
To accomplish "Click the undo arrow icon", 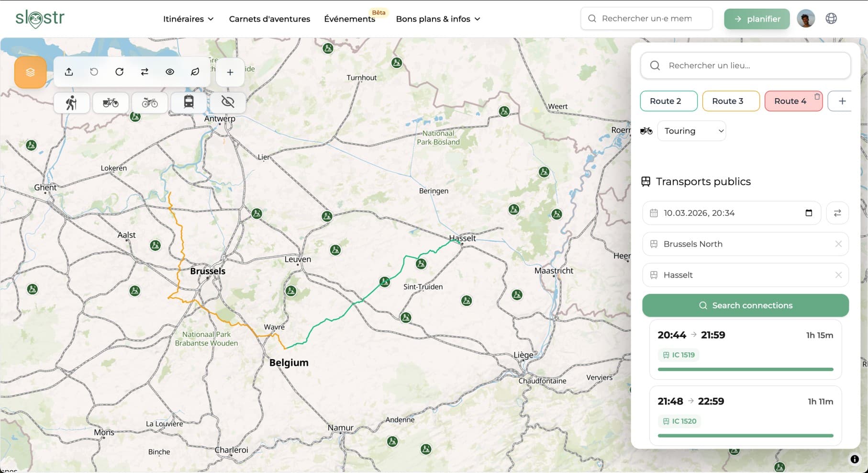I will [94, 72].
